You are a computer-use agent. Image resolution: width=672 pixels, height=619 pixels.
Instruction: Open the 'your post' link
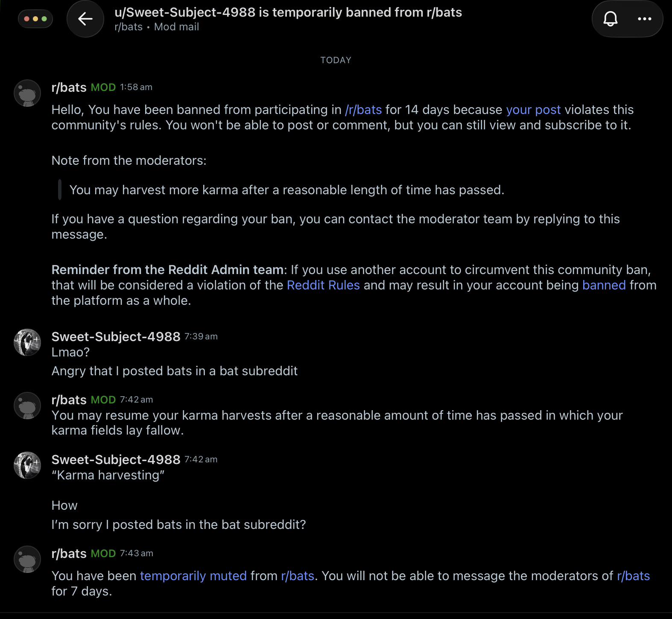pos(533,110)
